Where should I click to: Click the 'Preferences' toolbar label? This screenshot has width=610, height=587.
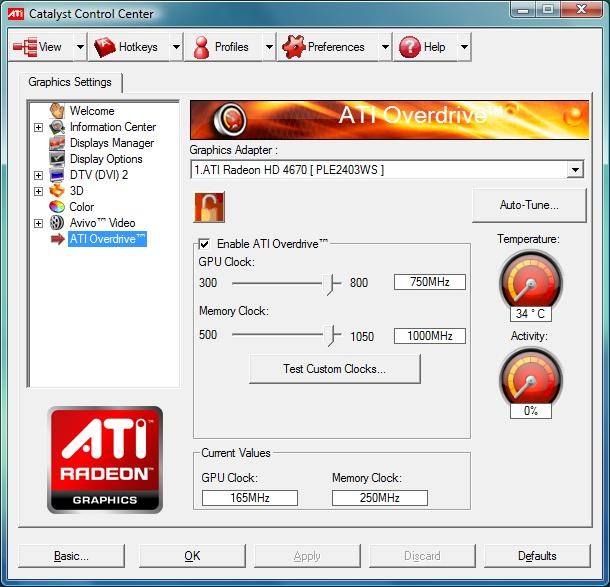[336, 47]
